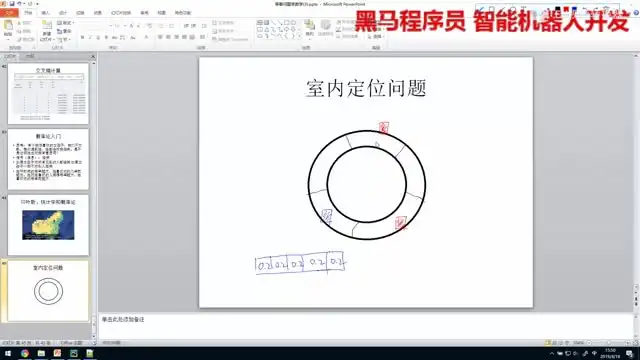The width and height of the screenshot is (640, 360).
Task: Pick the blue pen color swatch
Action: click(574, 9)
